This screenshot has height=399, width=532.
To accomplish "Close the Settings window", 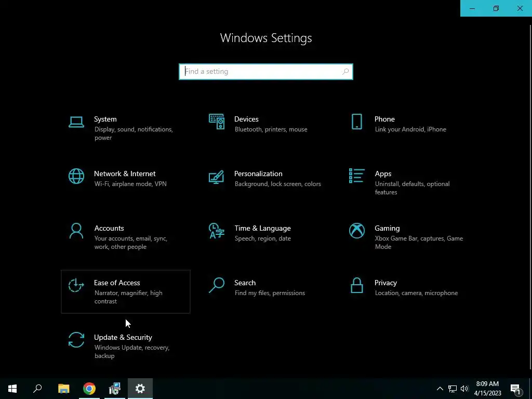I will click(520, 8).
